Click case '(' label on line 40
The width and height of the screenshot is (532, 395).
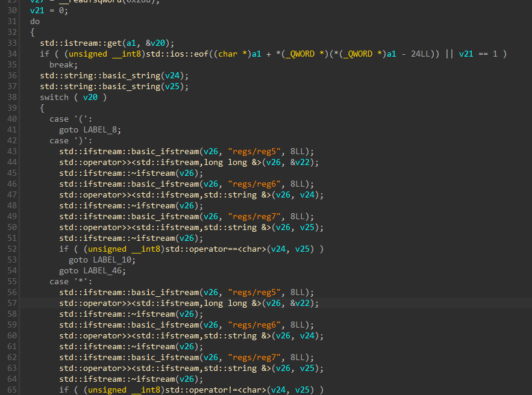coord(71,119)
